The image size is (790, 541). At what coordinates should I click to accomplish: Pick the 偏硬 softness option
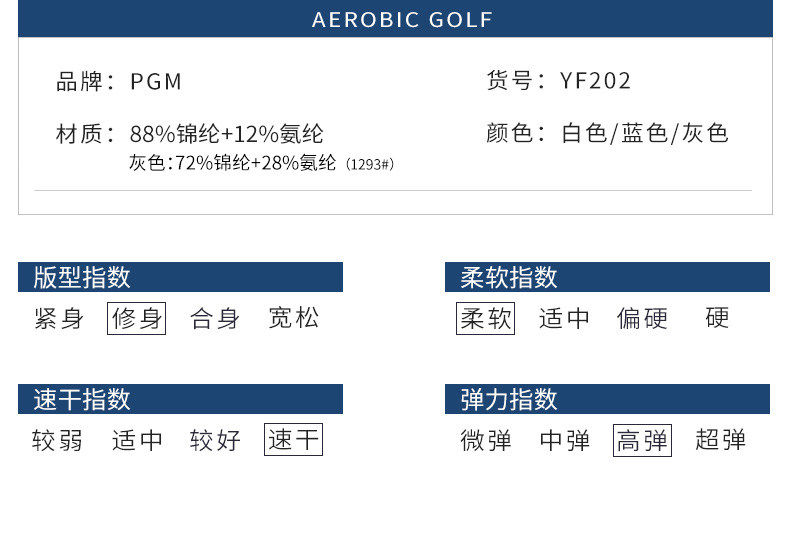642,319
